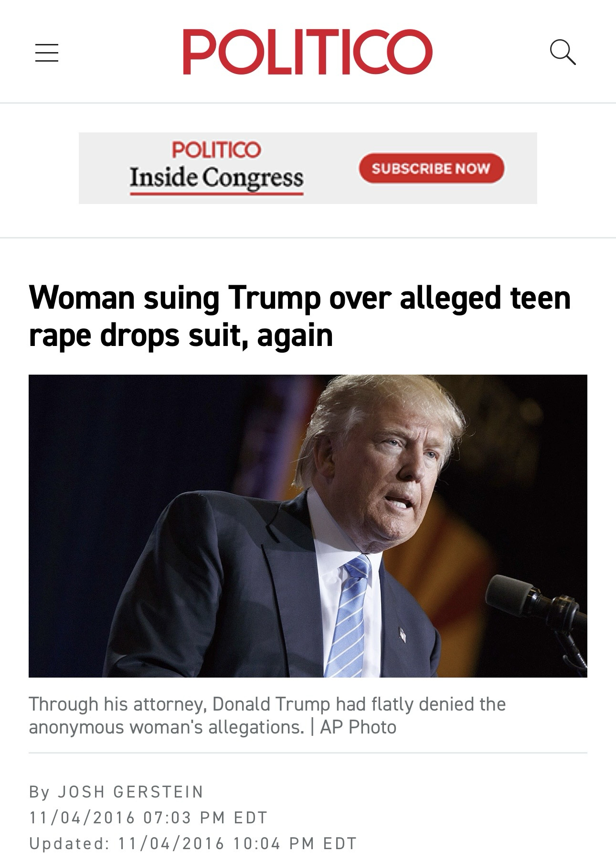Click author name Josh Gerstein
Screen dimensions: 616x863
click(131, 792)
